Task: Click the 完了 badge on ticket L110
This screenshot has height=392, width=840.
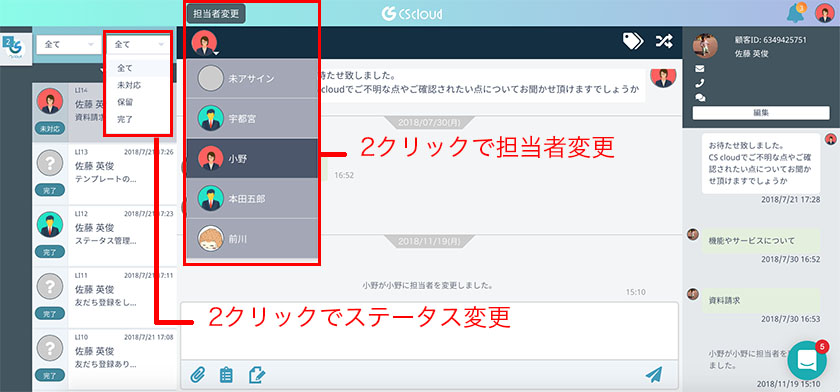Action: [x=50, y=375]
